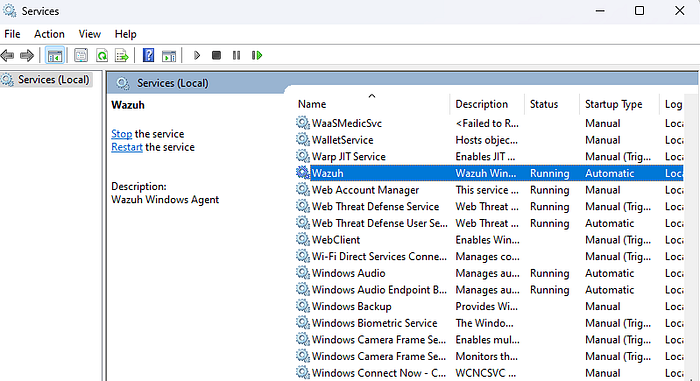Image resolution: width=700 pixels, height=381 pixels.
Task: Click the gear icon beside Windows Audio
Action: [303, 272]
